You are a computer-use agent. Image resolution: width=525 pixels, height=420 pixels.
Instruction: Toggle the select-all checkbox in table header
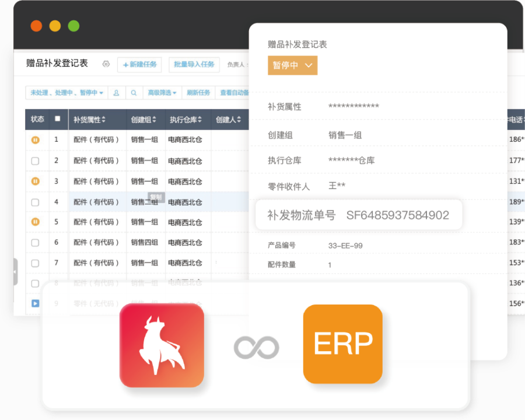[58, 118]
